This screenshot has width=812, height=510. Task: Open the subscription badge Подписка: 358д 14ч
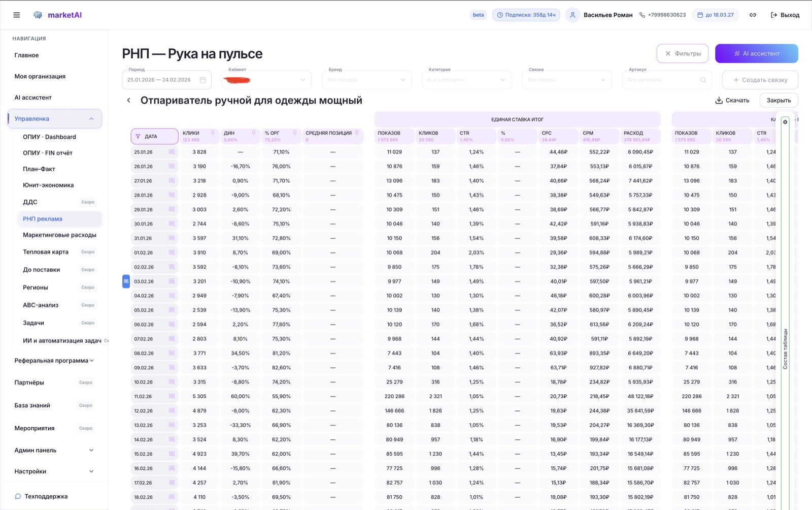click(526, 15)
